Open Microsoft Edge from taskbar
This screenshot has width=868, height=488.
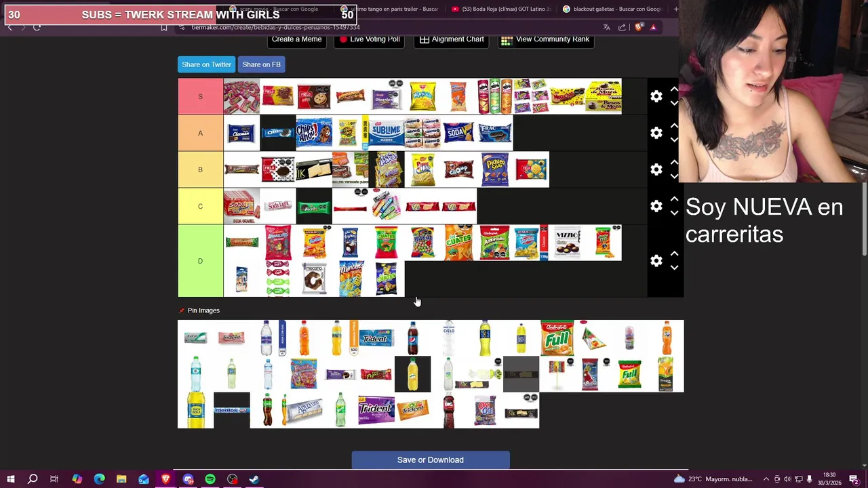click(x=99, y=479)
